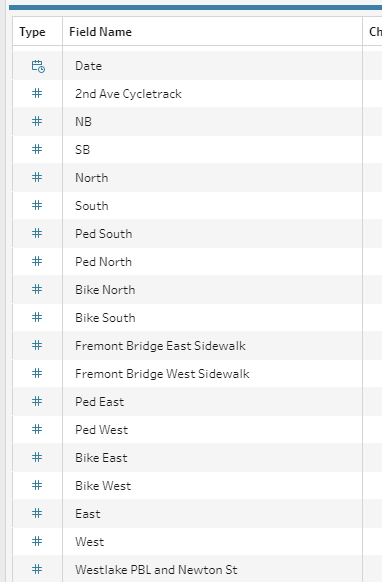Click number type icon for Bike North
The height and width of the screenshot is (582, 382).
point(37,290)
